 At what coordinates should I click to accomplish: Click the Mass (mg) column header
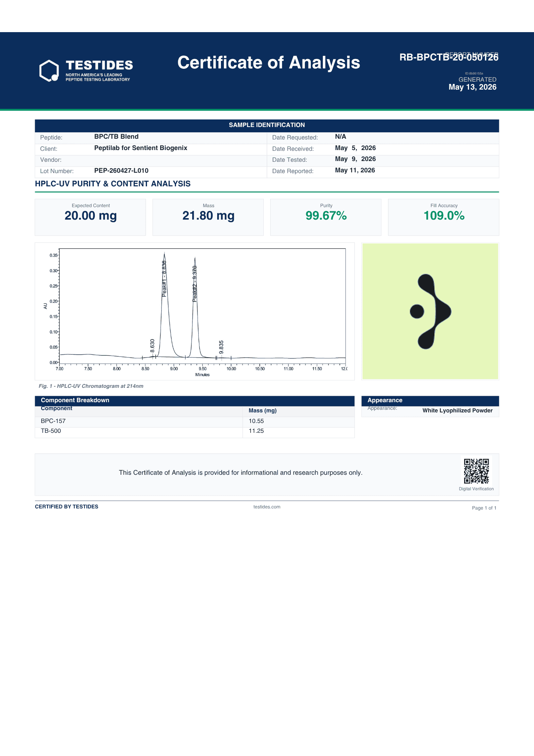[262, 411]
